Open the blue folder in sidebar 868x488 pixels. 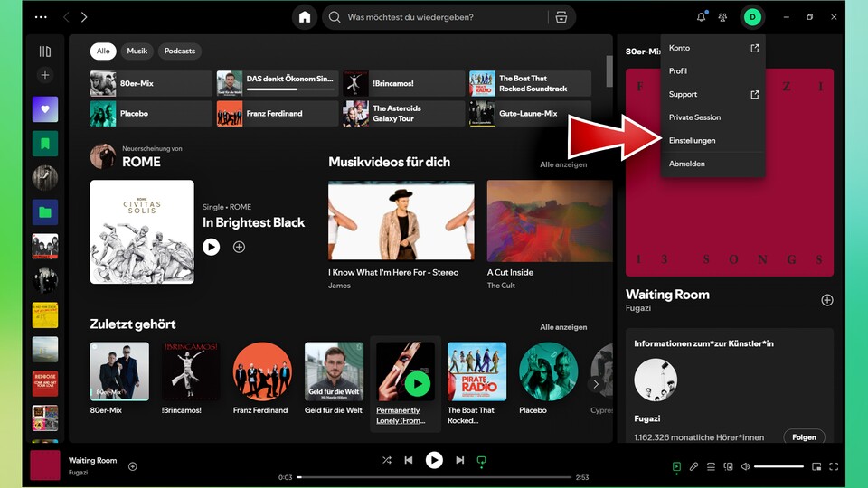click(x=45, y=211)
